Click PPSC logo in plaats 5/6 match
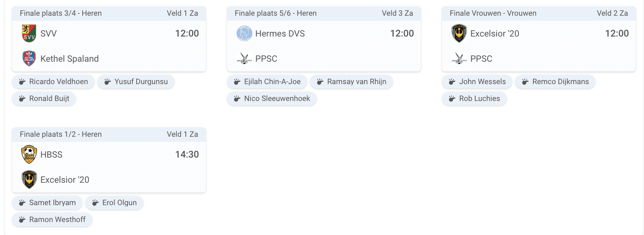 click(x=244, y=59)
